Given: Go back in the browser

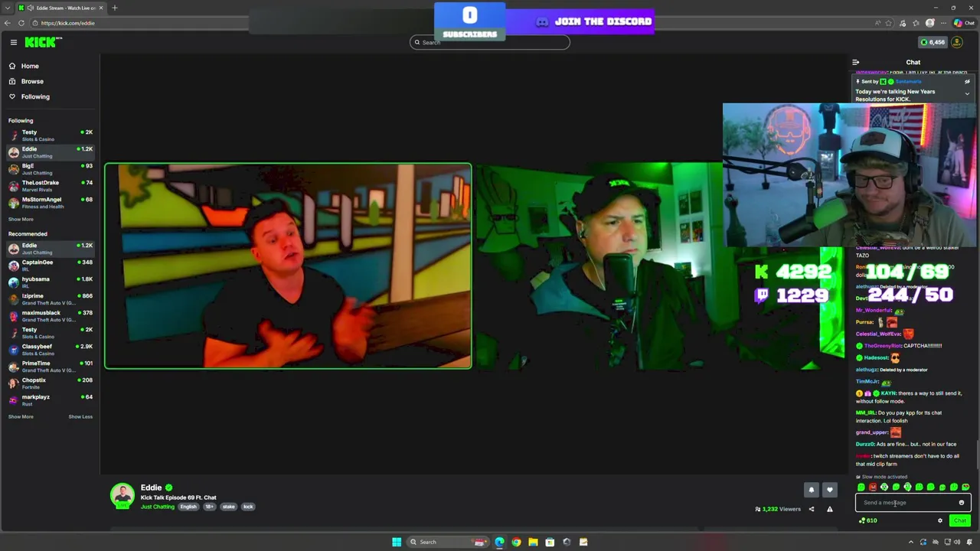Looking at the screenshot, I should 7,23.
